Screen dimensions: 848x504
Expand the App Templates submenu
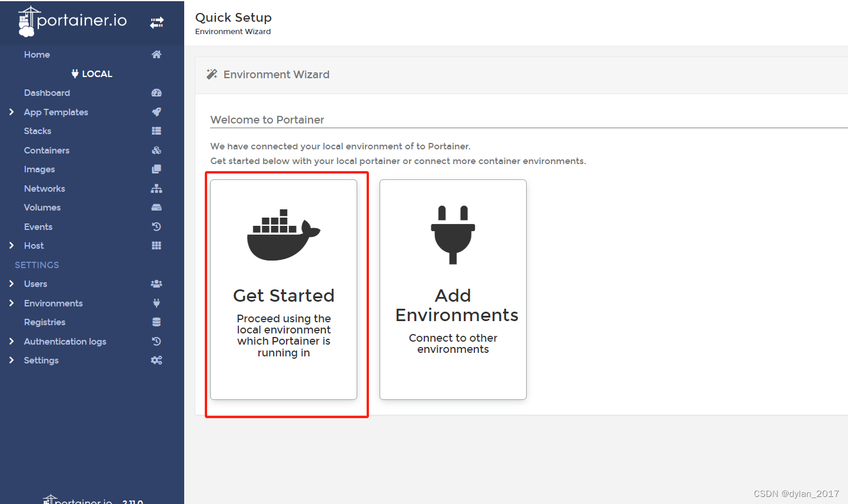click(x=11, y=112)
